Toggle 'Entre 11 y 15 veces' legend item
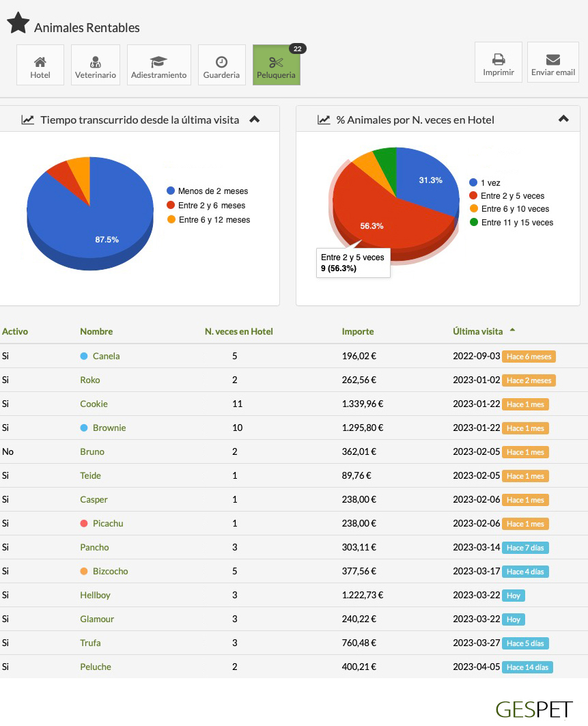The height and width of the screenshot is (726, 588). coord(516,223)
